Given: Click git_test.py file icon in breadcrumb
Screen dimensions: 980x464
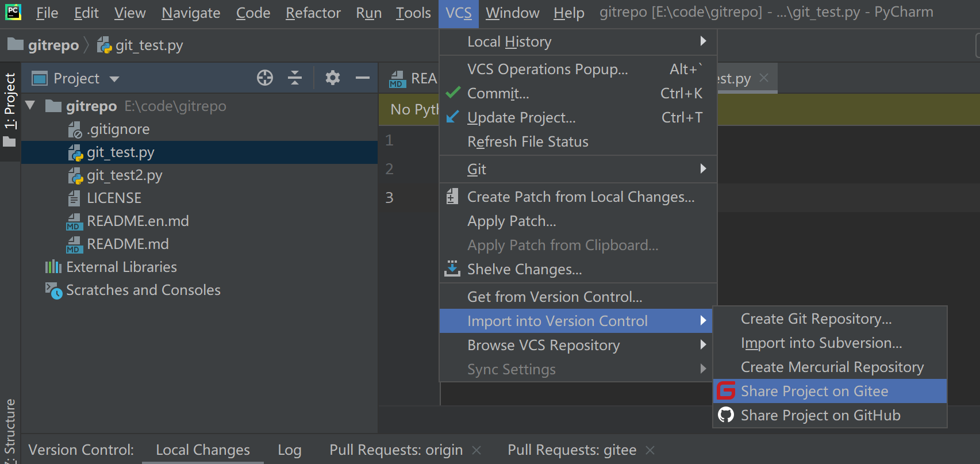Looking at the screenshot, I should (x=105, y=45).
